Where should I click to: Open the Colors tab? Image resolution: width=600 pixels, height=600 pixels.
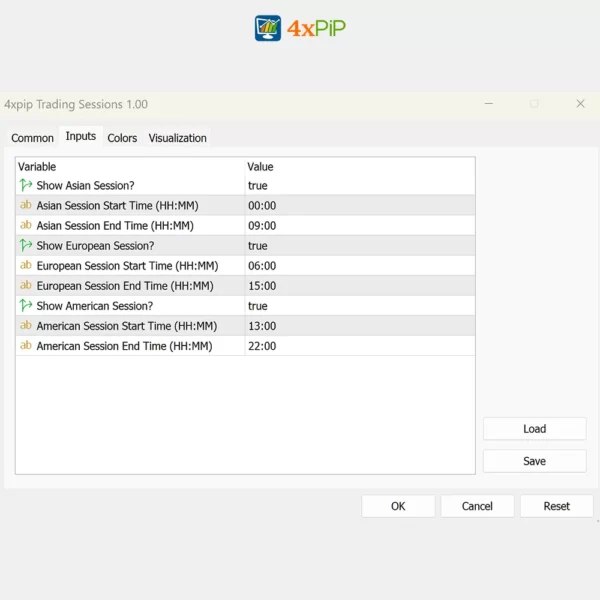click(122, 138)
